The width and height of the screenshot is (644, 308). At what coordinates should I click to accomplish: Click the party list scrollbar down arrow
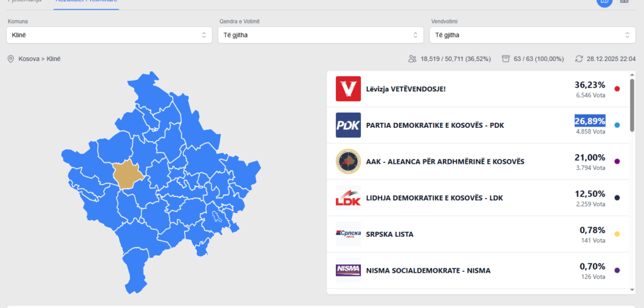coord(632,289)
